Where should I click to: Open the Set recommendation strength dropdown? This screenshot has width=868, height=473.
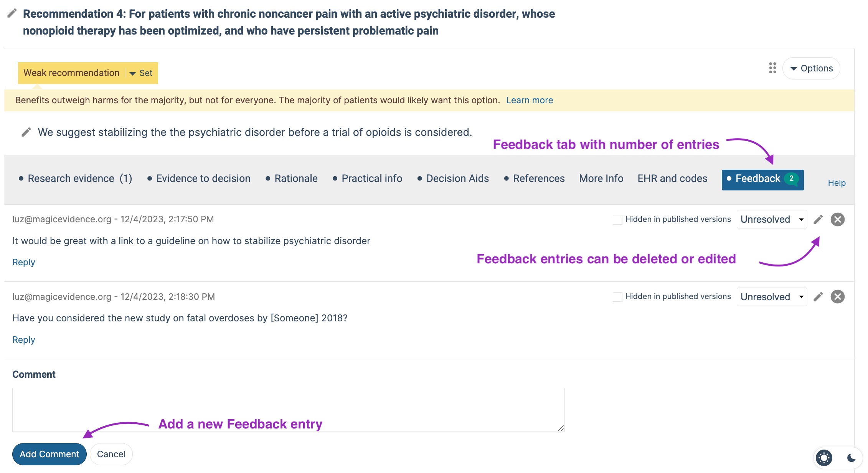(x=141, y=73)
